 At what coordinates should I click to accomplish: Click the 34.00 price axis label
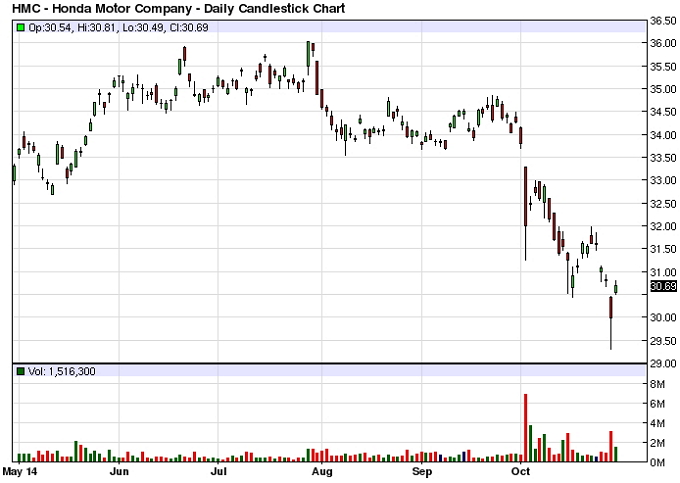[x=663, y=135]
